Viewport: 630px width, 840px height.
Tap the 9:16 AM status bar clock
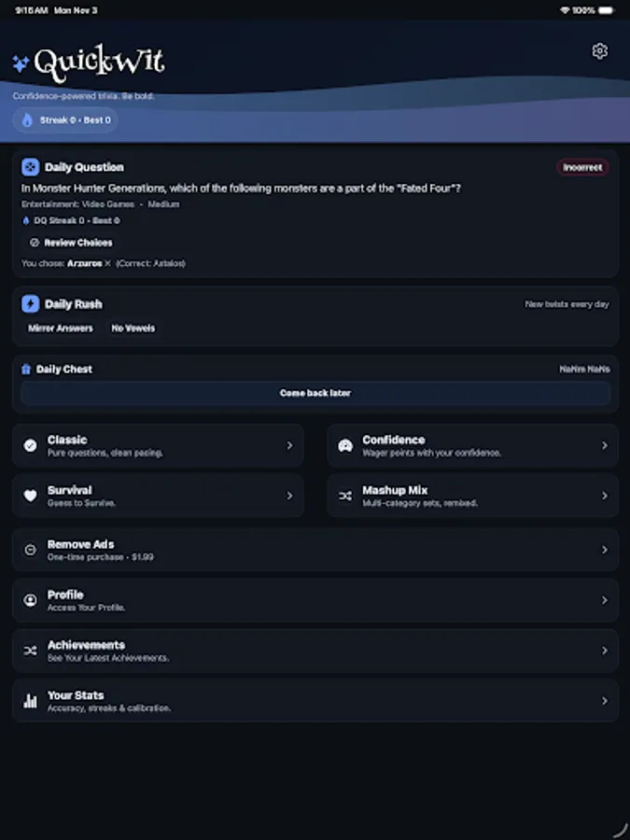pos(31,10)
